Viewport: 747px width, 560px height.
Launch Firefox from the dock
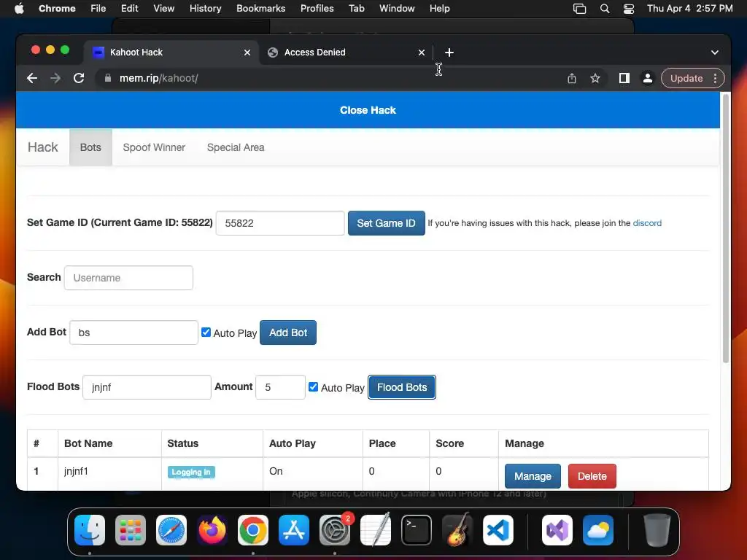pos(212,530)
